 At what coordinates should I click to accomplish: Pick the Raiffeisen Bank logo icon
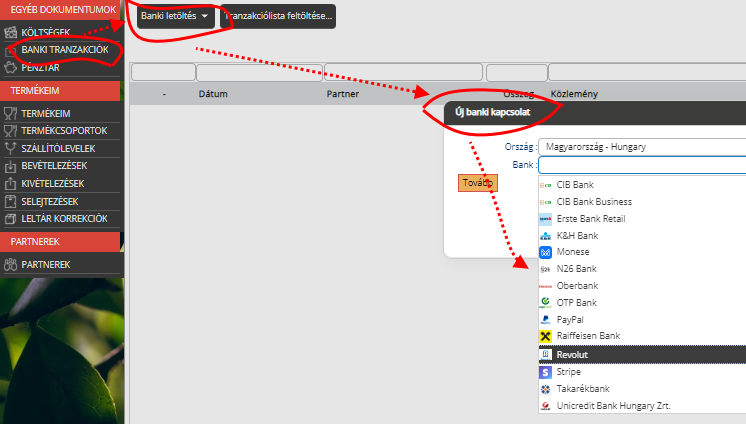[545, 337]
